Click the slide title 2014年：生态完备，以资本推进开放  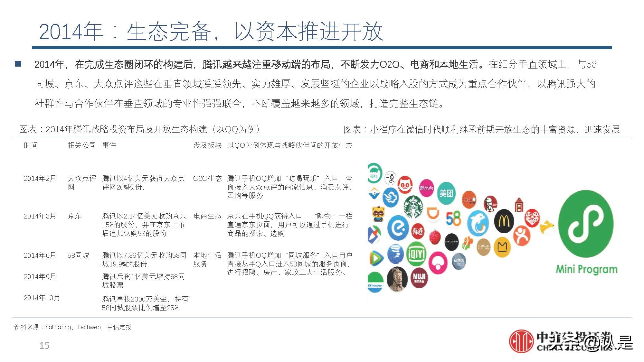(209, 31)
